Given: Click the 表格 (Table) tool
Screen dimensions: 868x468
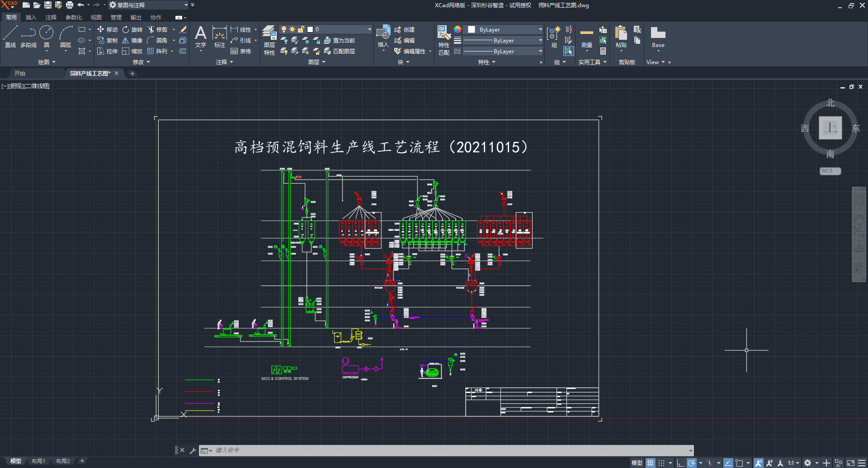Looking at the screenshot, I should click(x=241, y=51).
